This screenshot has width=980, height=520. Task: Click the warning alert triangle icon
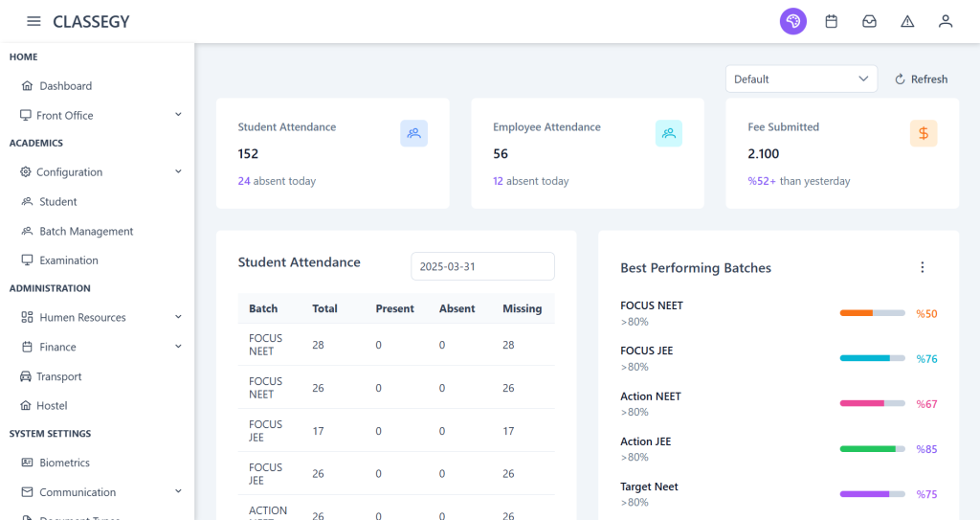pyautogui.click(x=907, y=21)
